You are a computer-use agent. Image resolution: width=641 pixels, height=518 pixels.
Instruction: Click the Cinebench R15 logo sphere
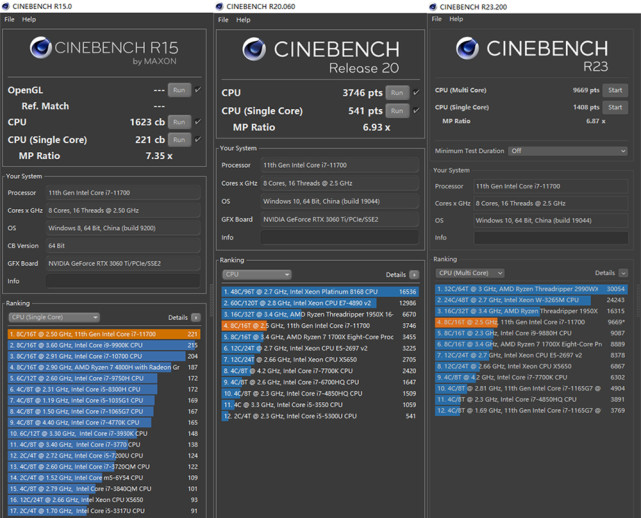41,48
